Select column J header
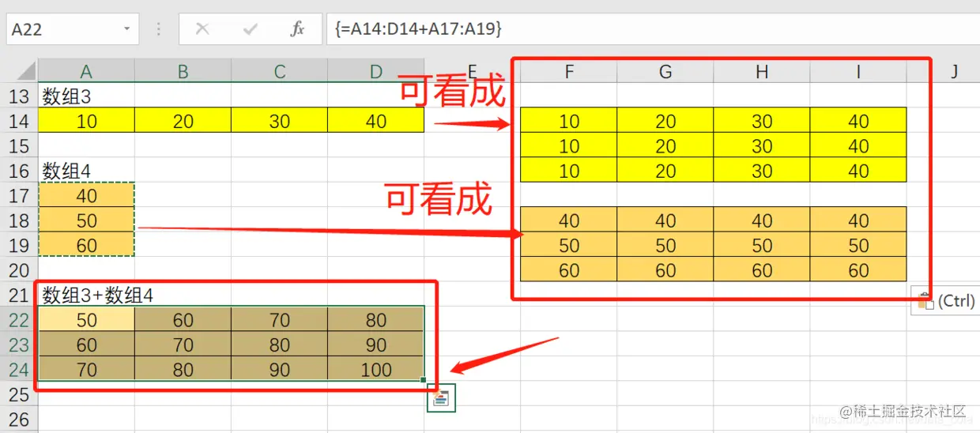 pyautogui.click(x=954, y=72)
